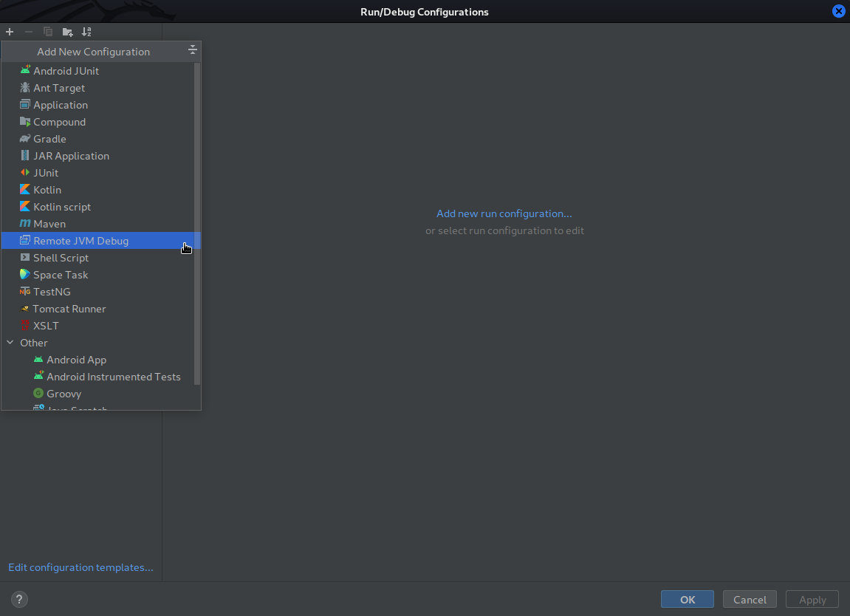Click the Add New Configuration plus icon
Screen dimensions: 850x616
[x=10, y=32]
